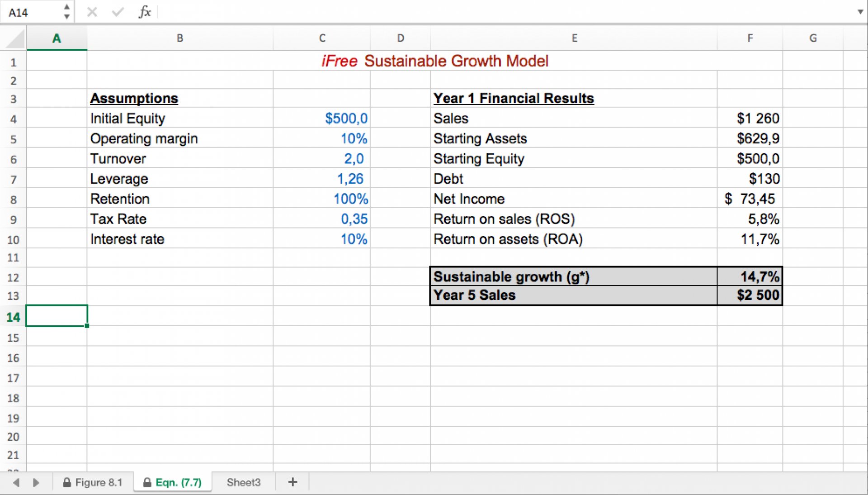Image resolution: width=868 pixels, height=495 pixels.
Task: Add a new sheet with the plus button
Action: click(292, 482)
